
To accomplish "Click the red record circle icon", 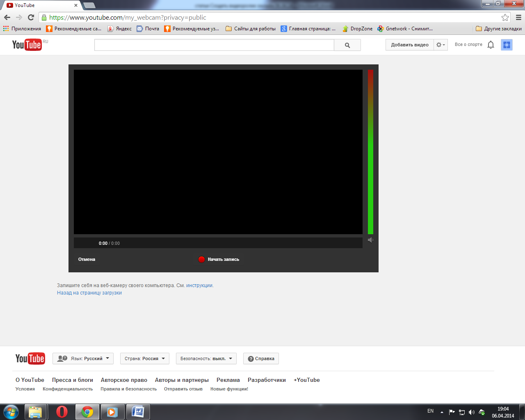I will (x=201, y=259).
